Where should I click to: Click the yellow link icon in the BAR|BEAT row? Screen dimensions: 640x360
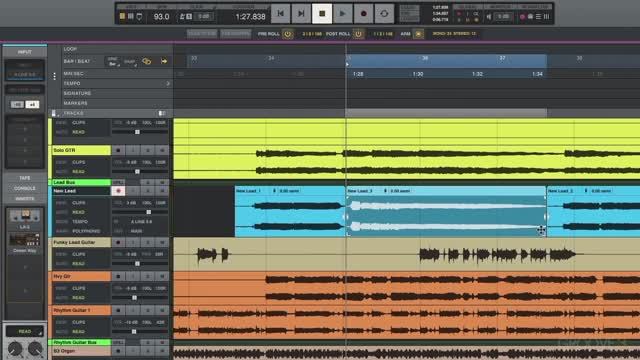coord(147,62)
